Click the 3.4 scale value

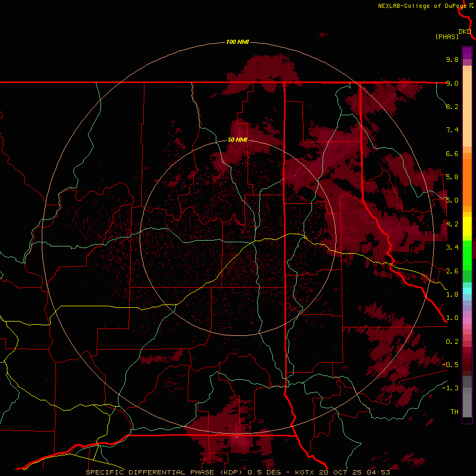(x=452, y=248)
